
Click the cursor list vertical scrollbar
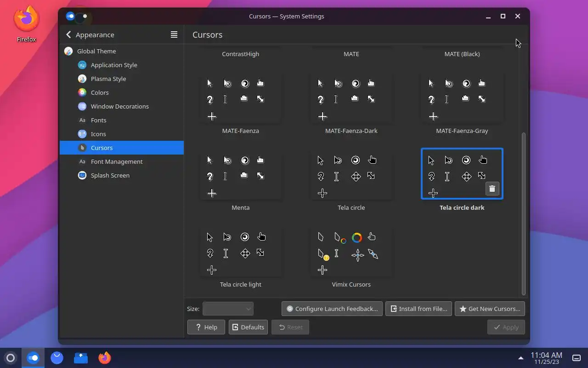tap(523, 213)
